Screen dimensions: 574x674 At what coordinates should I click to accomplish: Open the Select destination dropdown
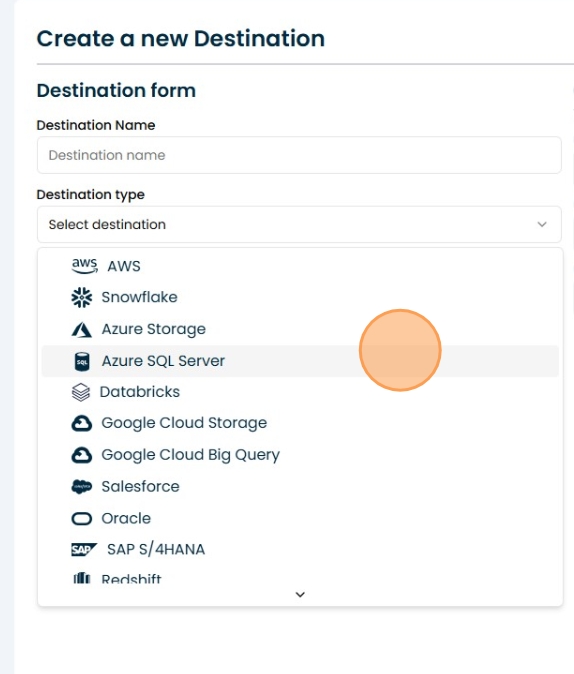point(299,224)
